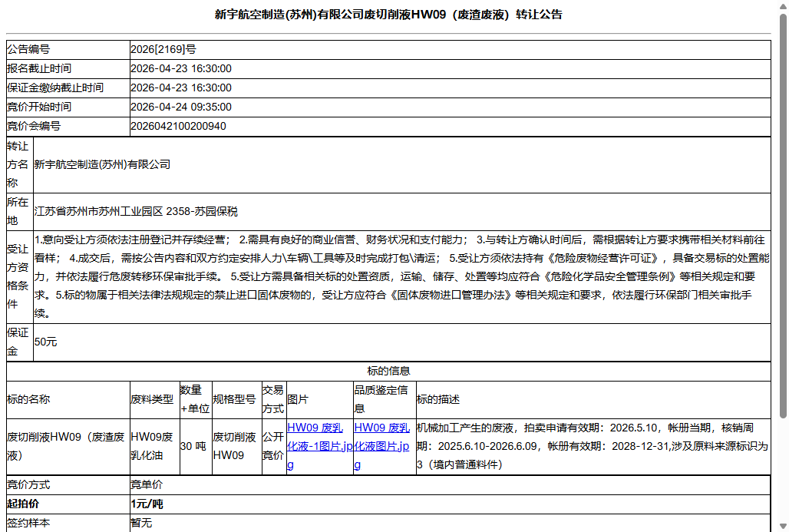The width and height of the screenshot is (789, 532).
Task: Click the 废料类型 column header
Action: point(155,400)
